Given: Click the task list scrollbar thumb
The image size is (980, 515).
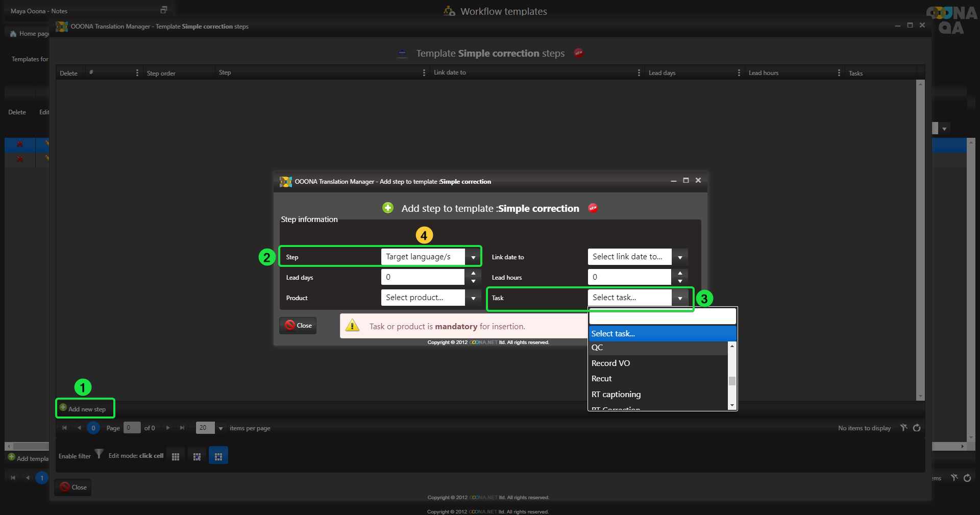Looking at the screenshot, I should tap(732, 381).
